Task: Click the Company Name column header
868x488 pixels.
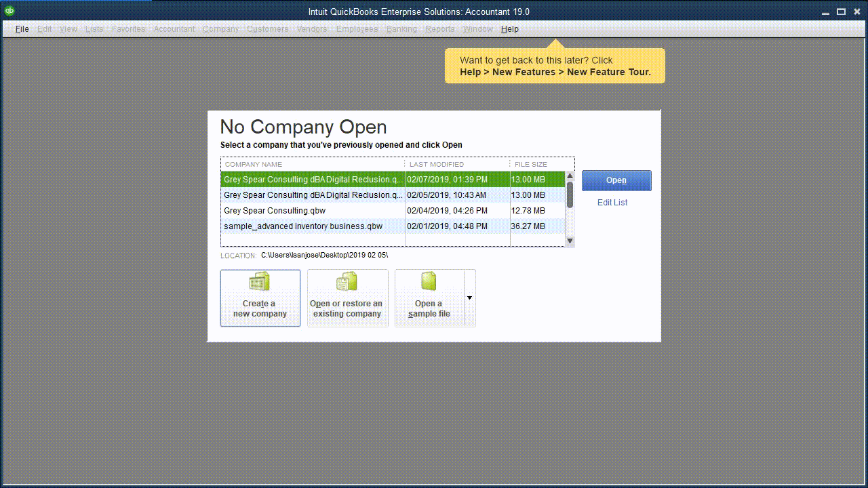Action: point(312,165)
